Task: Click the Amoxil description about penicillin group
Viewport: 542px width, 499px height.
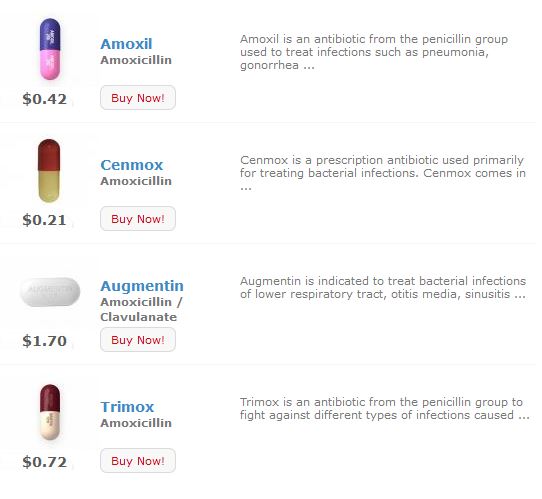Action: (x=374, y=52)
